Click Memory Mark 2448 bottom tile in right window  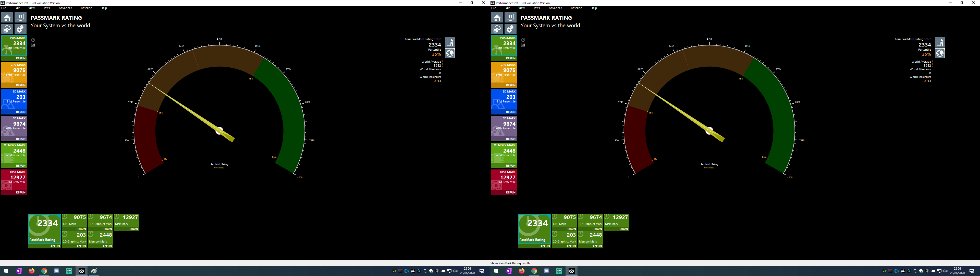[591, 238]
